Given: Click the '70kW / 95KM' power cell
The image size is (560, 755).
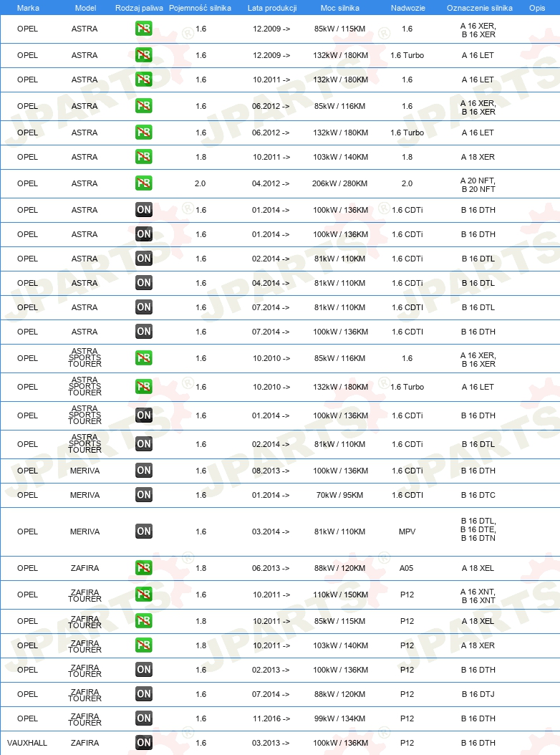Looking at the screenshot, I should [x=340, y=495].
